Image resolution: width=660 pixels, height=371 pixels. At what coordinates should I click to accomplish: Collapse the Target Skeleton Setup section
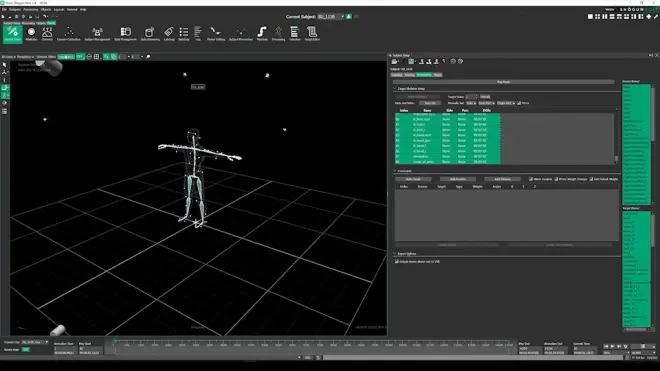(395, 88)
